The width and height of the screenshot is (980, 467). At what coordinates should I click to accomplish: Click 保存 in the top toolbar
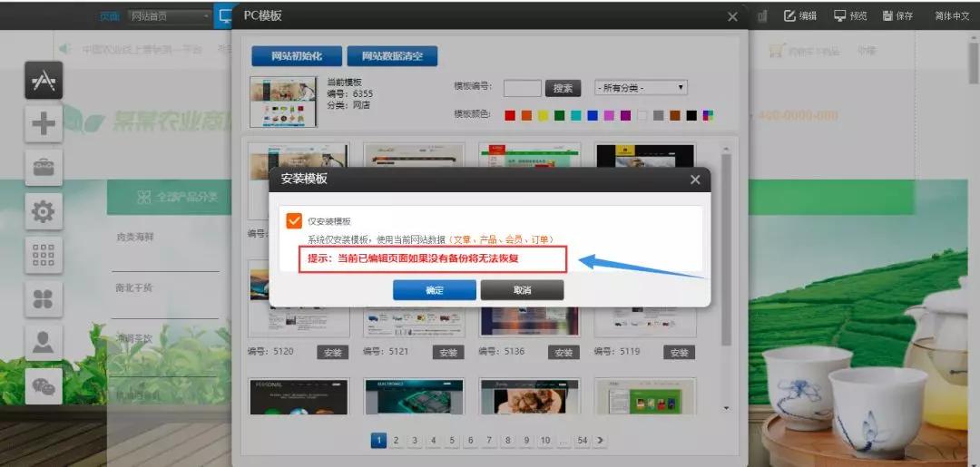pyautogui.click(x=897, y=16)
